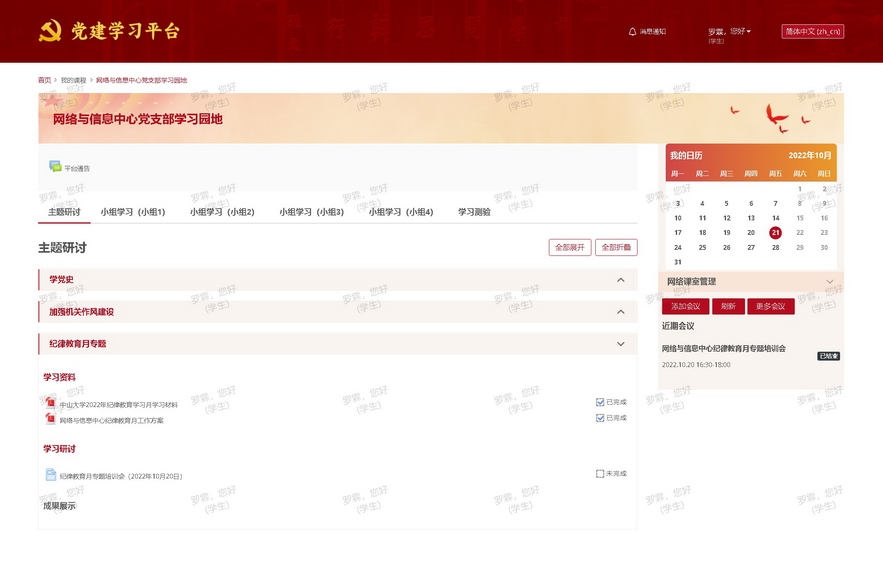Collapse the 纪律教育月专题 section chevron
The height and width of the screenshot is (576, 883).
point(621,344)
